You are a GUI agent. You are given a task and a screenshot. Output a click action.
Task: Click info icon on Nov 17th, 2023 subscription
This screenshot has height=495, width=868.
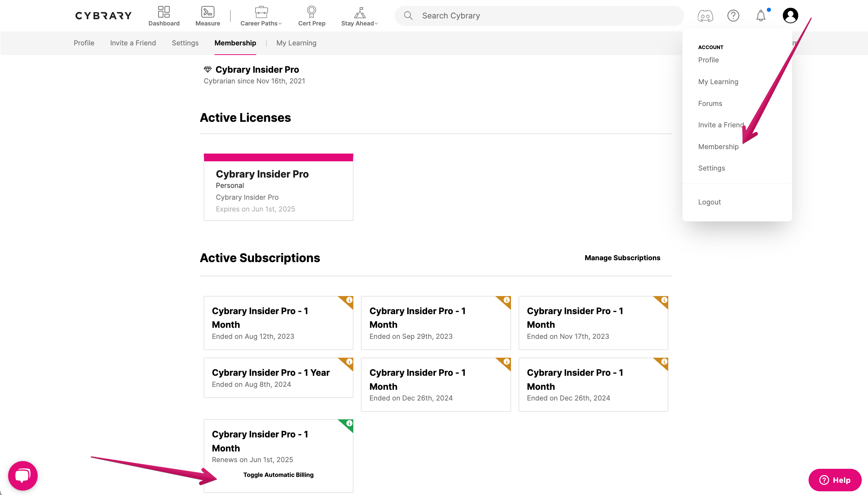[664, 300]
